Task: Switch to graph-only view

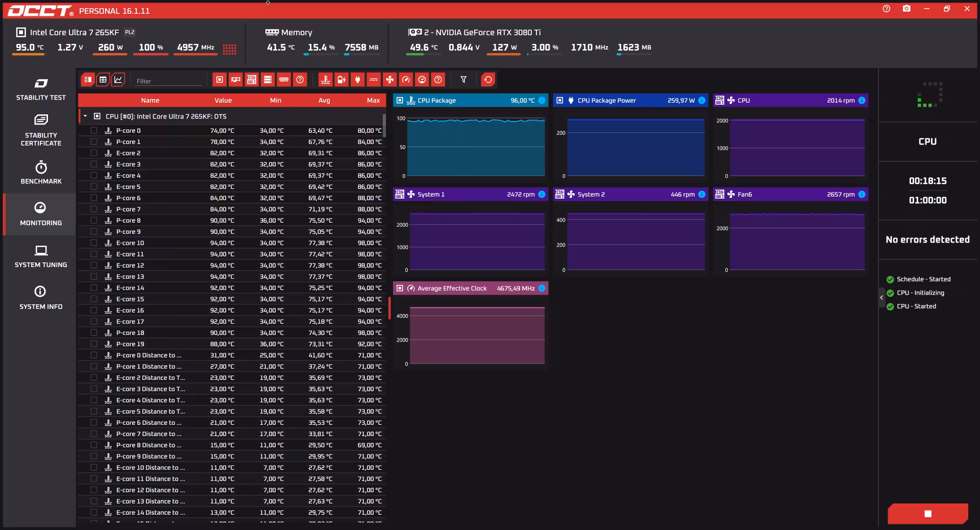Action: coord(118,80)
